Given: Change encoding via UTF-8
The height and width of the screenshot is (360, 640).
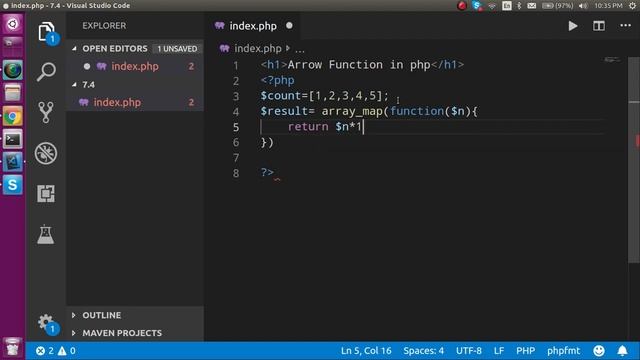Looking at the screenshot, I should point(469,351).
